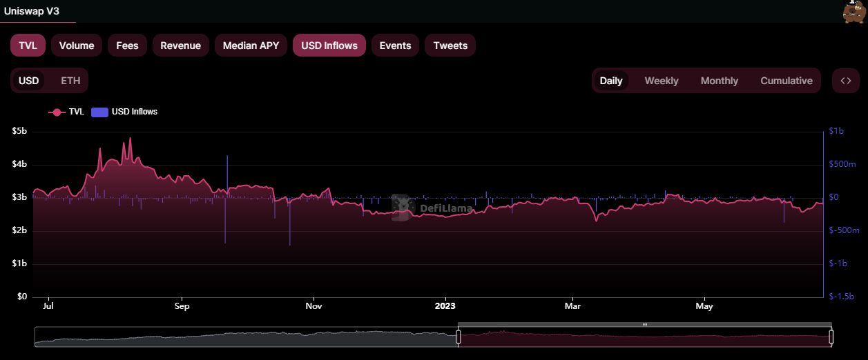This screenshot has height=360, width=868.
Task: Click the Mar label on the x-axis
Action: [572, 306]
